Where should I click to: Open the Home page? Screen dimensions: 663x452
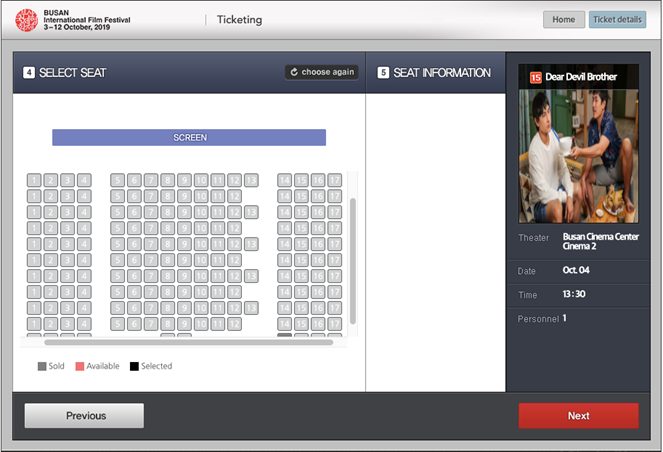point(563,19)
